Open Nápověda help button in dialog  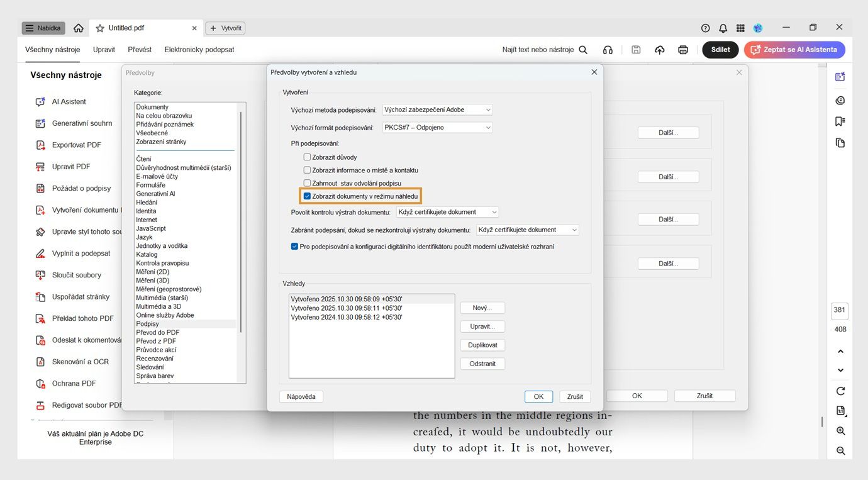[301, 397]
